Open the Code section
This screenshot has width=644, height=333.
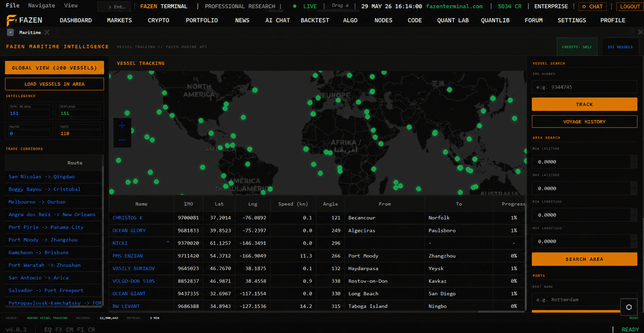[x=415, y=20]
